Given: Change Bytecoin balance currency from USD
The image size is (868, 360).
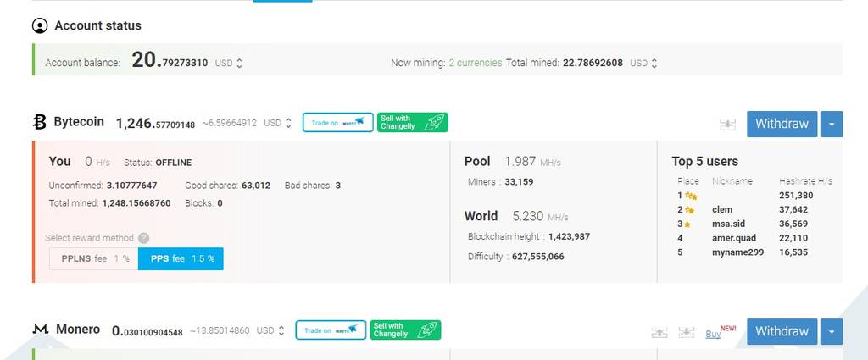Looking at the screenshot, I should tap(277, 123).
